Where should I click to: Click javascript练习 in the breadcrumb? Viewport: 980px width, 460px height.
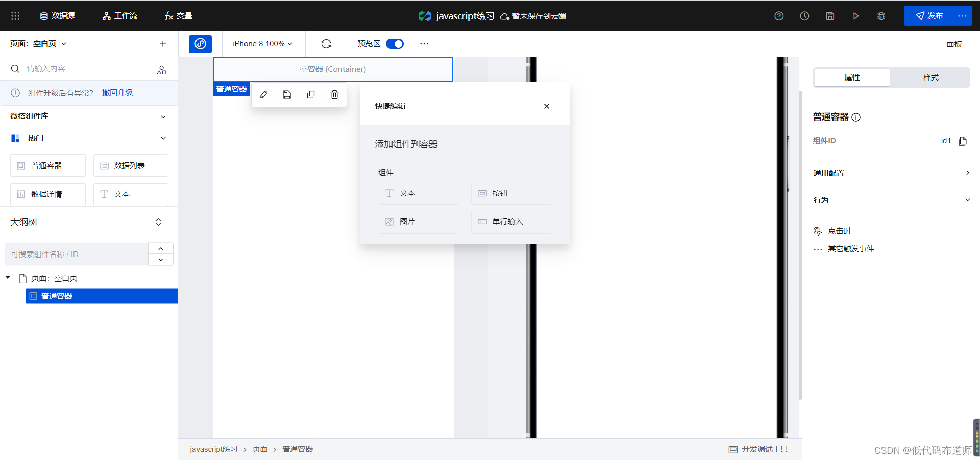(214, 449)
